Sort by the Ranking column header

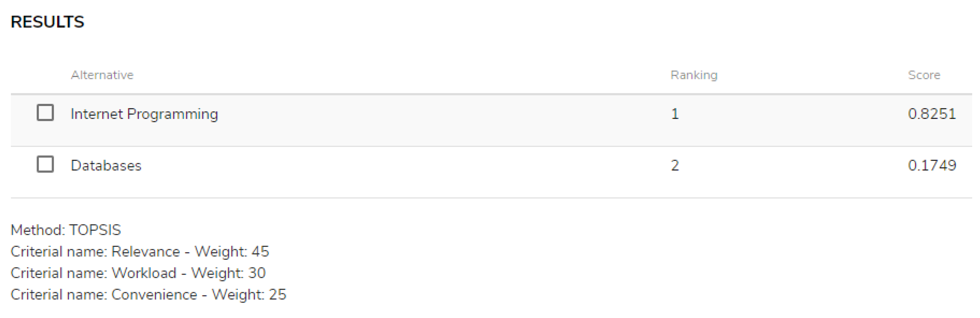pyautogui.click(x=693, y=75)
